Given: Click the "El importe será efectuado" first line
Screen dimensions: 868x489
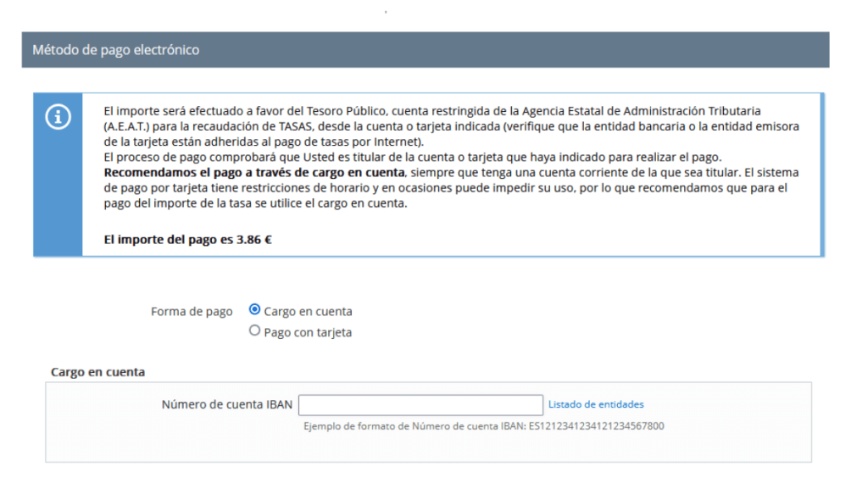Looking at the screenshot, I should pyautogui.click(x=432, y=111).
